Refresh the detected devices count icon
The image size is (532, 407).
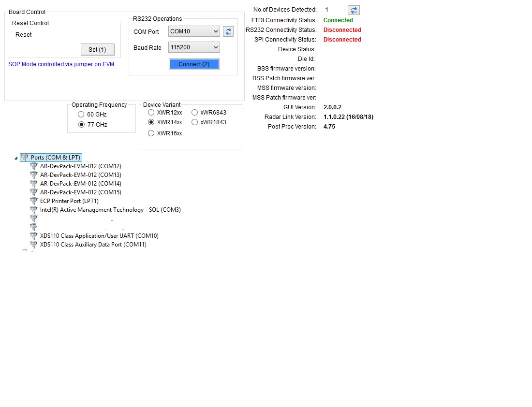tap(354, 10)
